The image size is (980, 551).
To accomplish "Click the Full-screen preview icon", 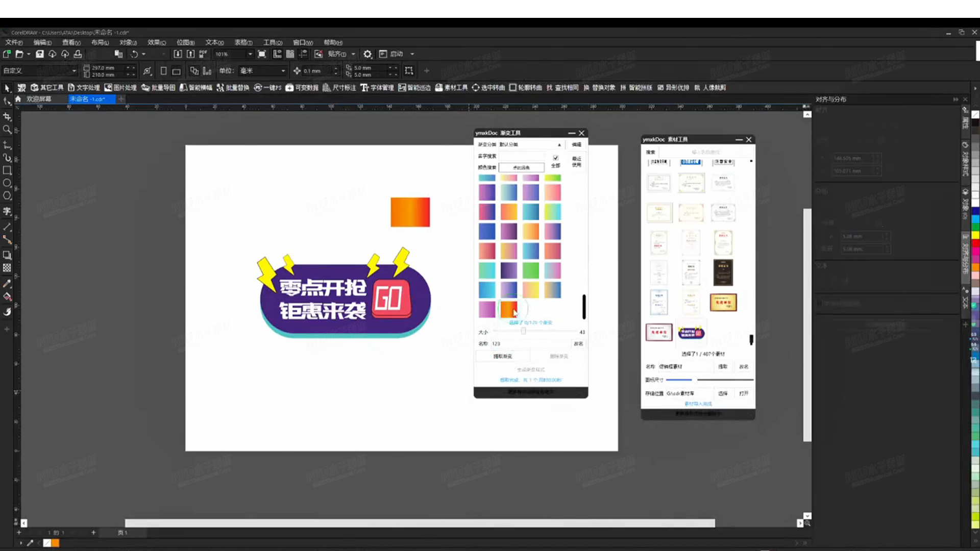I will click(x=262, y=54).
